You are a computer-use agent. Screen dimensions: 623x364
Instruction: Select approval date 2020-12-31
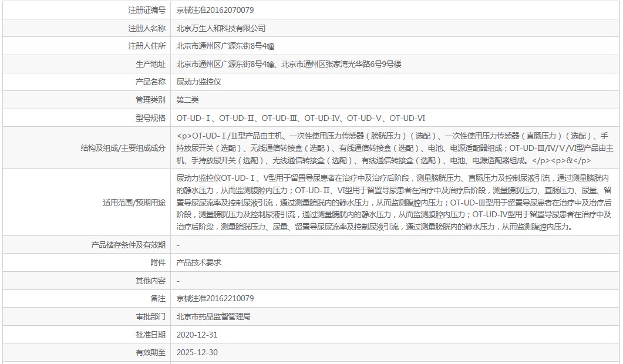[x=197, y=335]
